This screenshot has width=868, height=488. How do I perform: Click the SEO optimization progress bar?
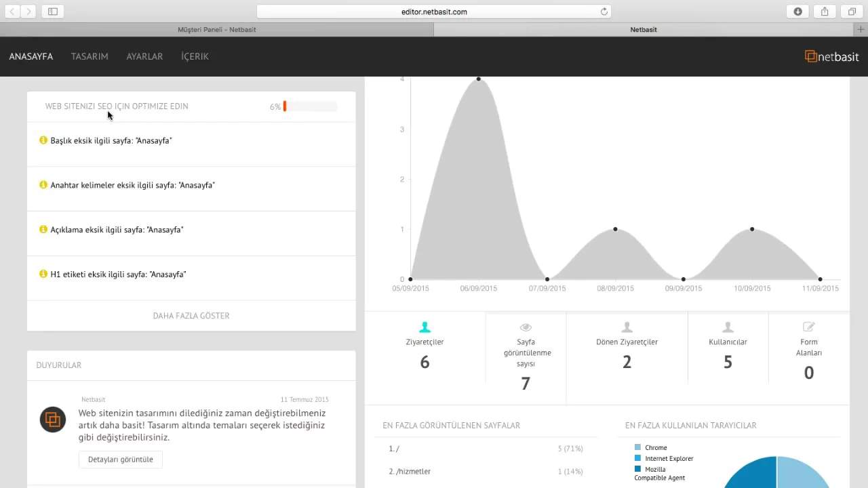[x=310, y=106]
